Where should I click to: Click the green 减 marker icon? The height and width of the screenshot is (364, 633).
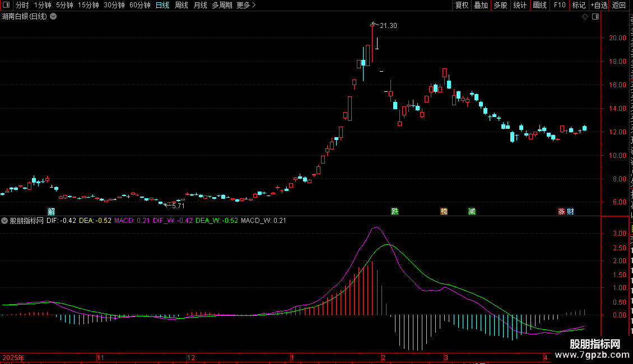click(x=472, y=212)
